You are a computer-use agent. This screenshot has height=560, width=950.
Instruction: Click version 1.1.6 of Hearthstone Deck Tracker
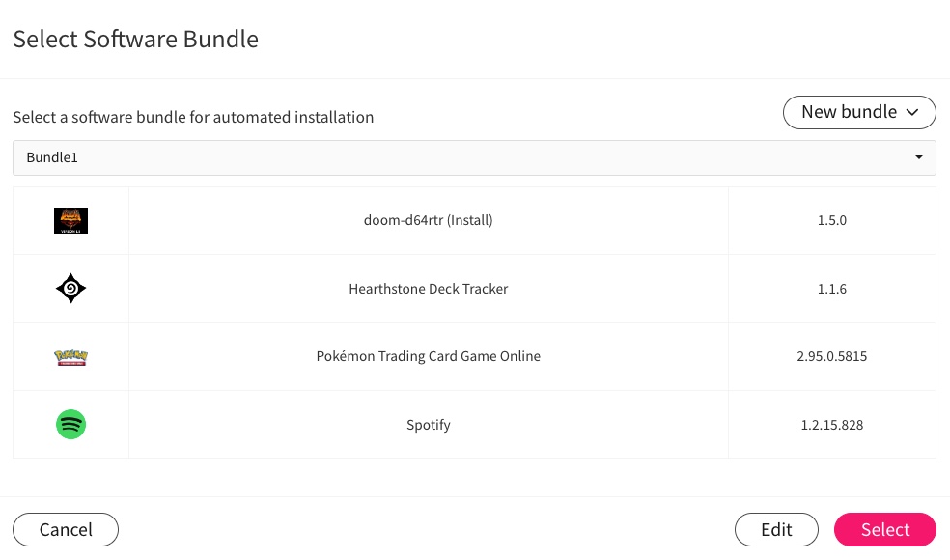(x=832, y=289)
